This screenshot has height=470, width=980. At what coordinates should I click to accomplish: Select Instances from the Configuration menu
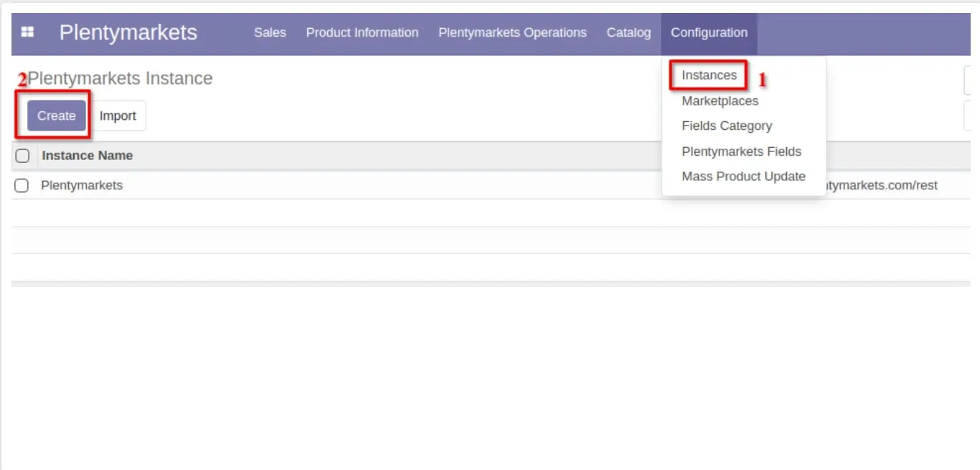coord(709,75)
